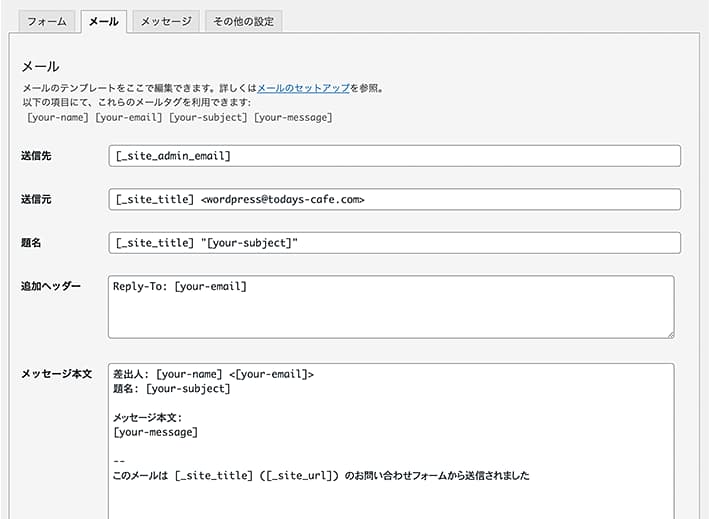Select the [your-subject] mail tag
710x519 pixels.
pyautogui.click(x=208, y=117)
